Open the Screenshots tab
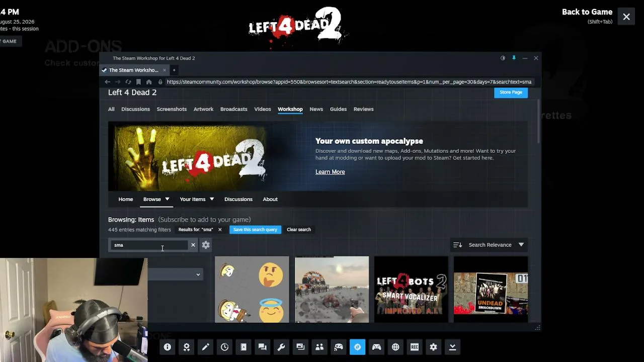644x362 pixels. [x=172, y=109]
